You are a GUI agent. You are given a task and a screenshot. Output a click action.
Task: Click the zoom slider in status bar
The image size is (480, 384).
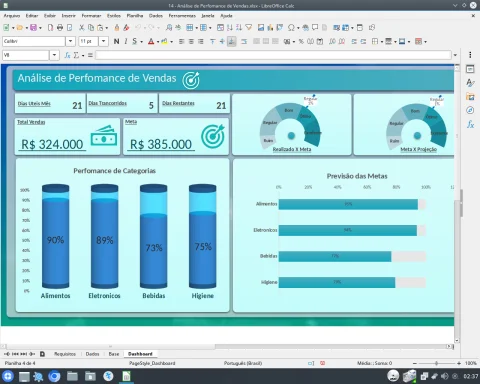click(x=437, y=363)
